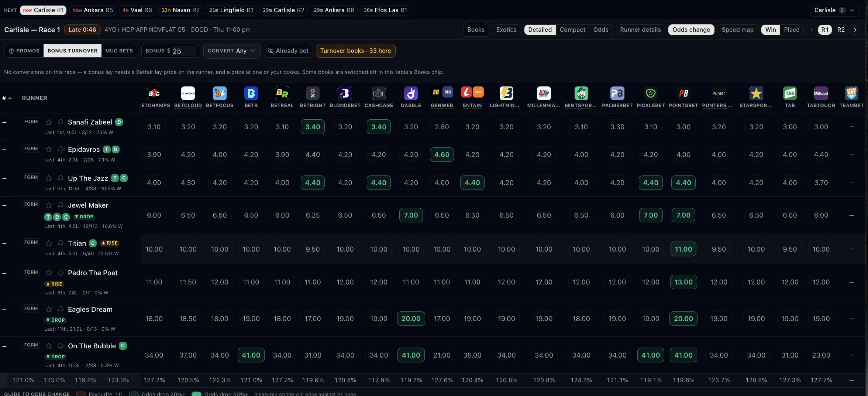Star Titian as favourite
Screen dimensions: 868x396
coord(49,243)
